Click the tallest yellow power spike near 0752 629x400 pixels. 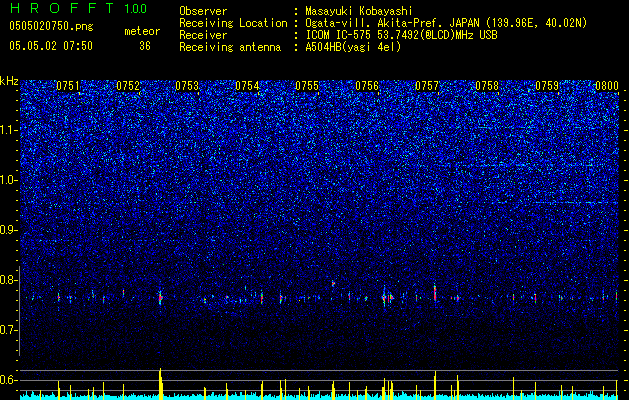click(x=160, y=384)
